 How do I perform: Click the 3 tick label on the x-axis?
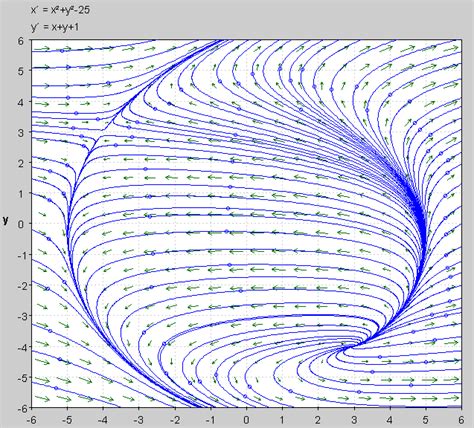pos(354,419)
